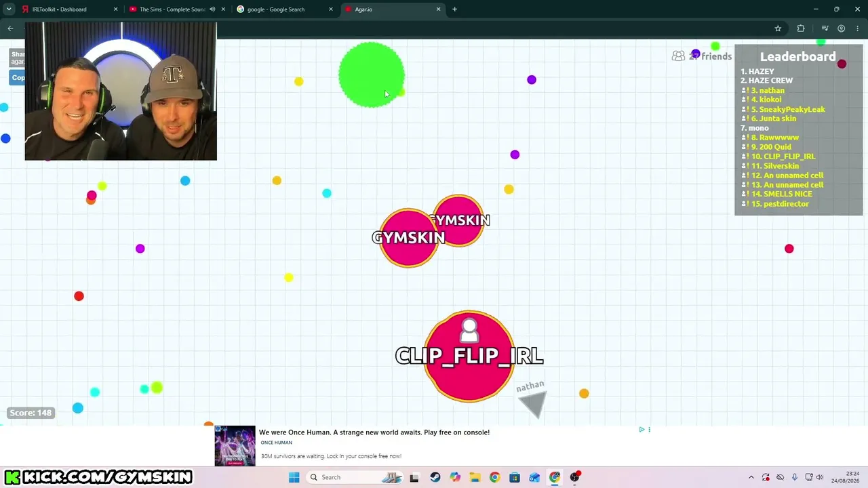
Task: Open the media controls icon in toolbar
Action: (x=825, y=28)
